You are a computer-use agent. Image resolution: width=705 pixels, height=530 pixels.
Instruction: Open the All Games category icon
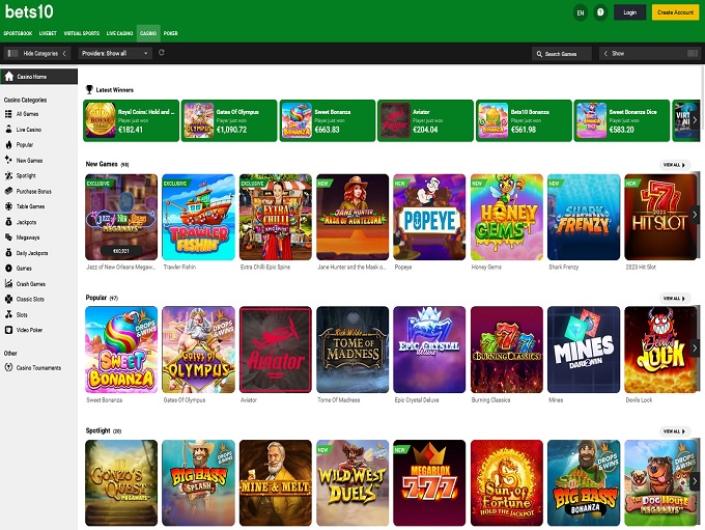tap(9, 114)
